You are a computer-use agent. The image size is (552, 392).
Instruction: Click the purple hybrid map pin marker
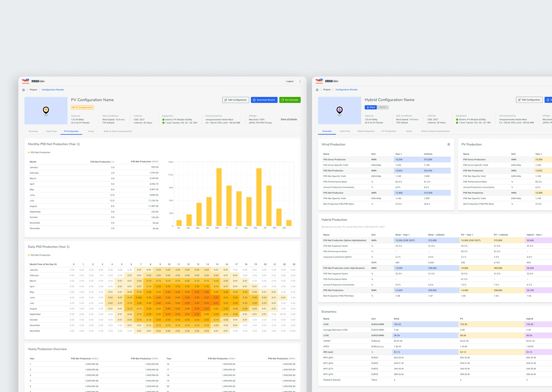click(x=340, y=110)
